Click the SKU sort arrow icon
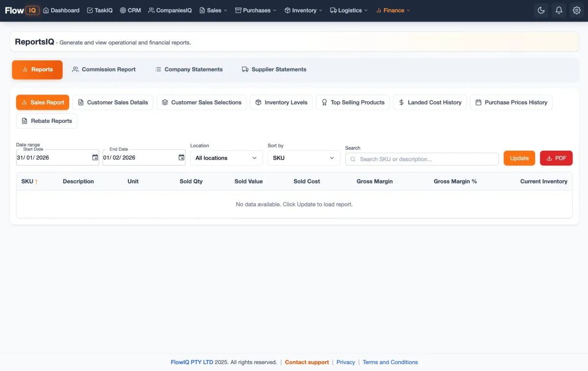The width and height of the screenshot is (588, 371). coord(36,182)
